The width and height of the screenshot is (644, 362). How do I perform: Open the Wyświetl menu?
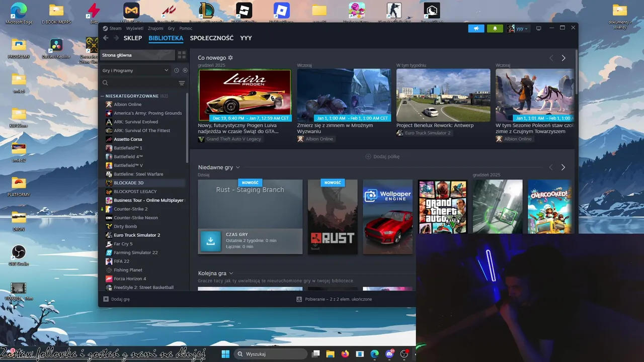[135, 29]
